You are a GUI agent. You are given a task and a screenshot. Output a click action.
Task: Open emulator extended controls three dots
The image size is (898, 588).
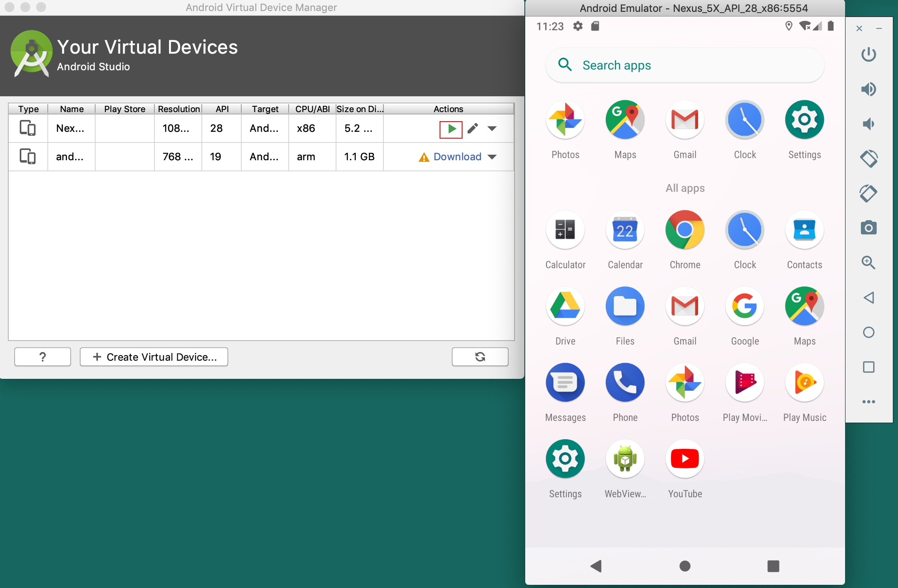click(x=869, y=402)
